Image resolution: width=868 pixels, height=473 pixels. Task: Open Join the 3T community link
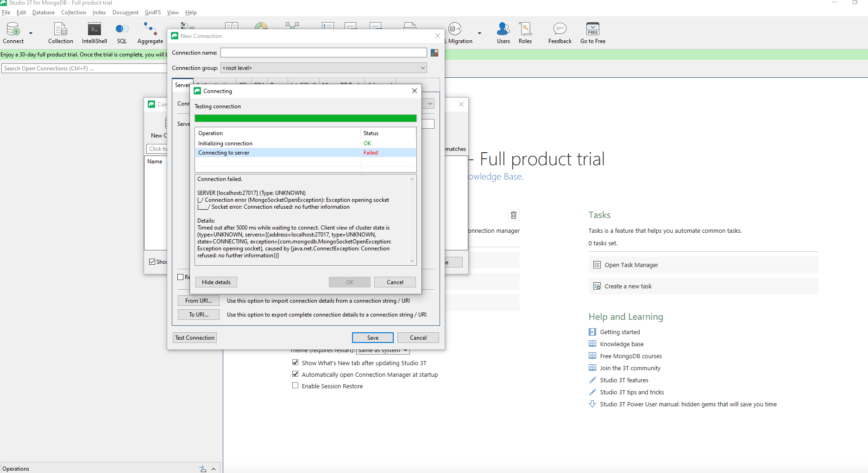point(630,368)
